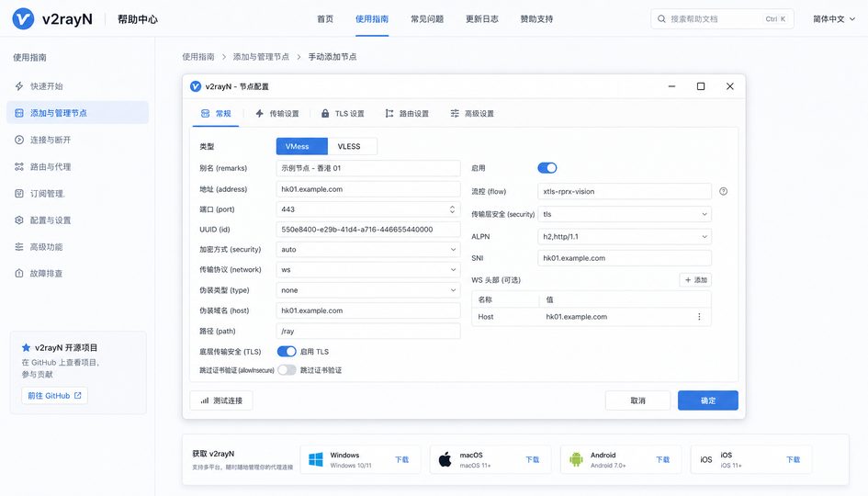Click the star icon beside v2rayN 开源项目
This screenshot has width=868, height=496.
coord(26,347)
